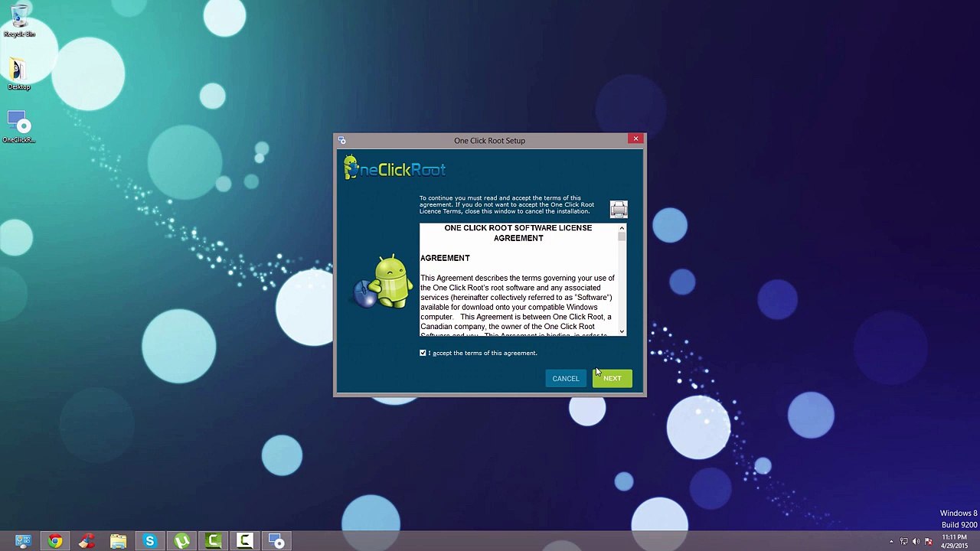Click the 'One Click Root Setup' title text
This screenshot has width=980, height=551.
tap(489, 141)
